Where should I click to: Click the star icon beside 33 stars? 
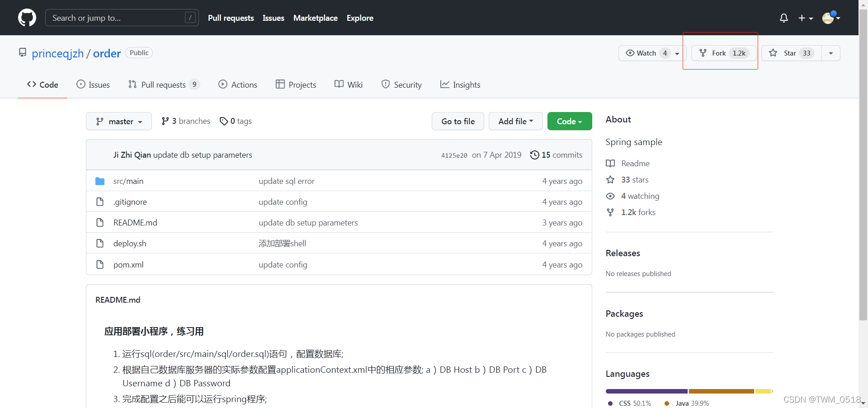click(x=610, y=180)
